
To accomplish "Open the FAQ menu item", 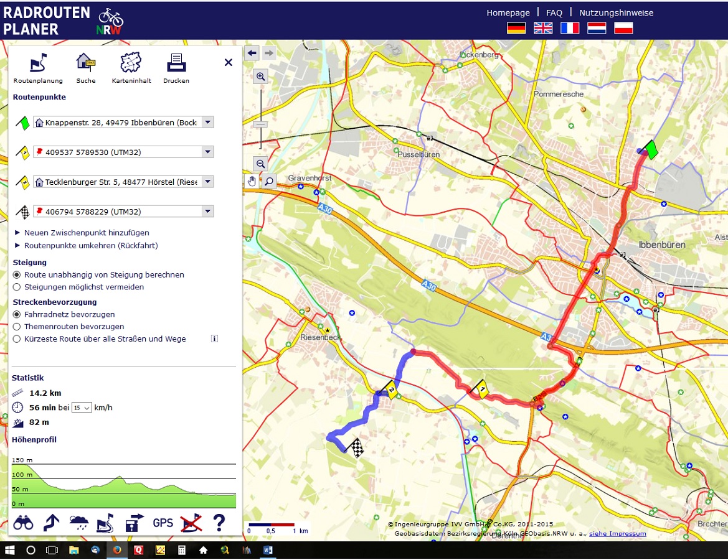I will pos(554,12).
